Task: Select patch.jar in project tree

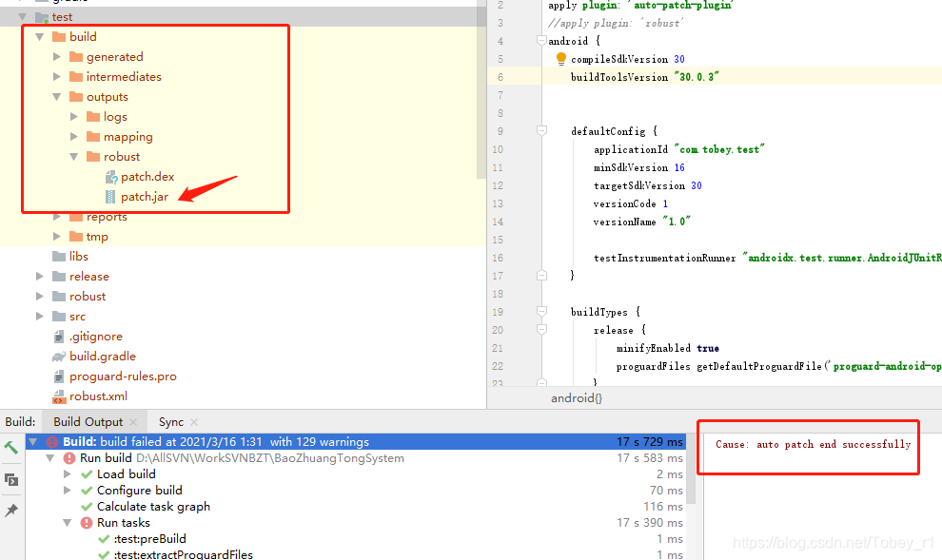Action: click(145, 196)
